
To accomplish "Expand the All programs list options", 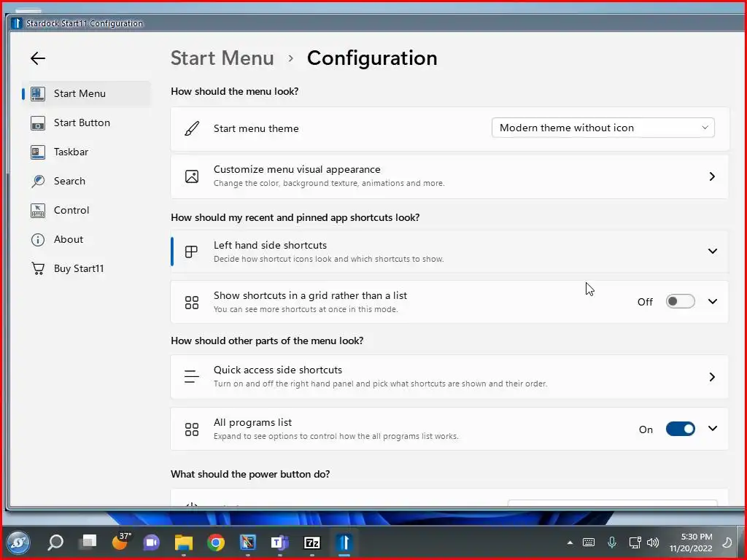I will [713, 429].
